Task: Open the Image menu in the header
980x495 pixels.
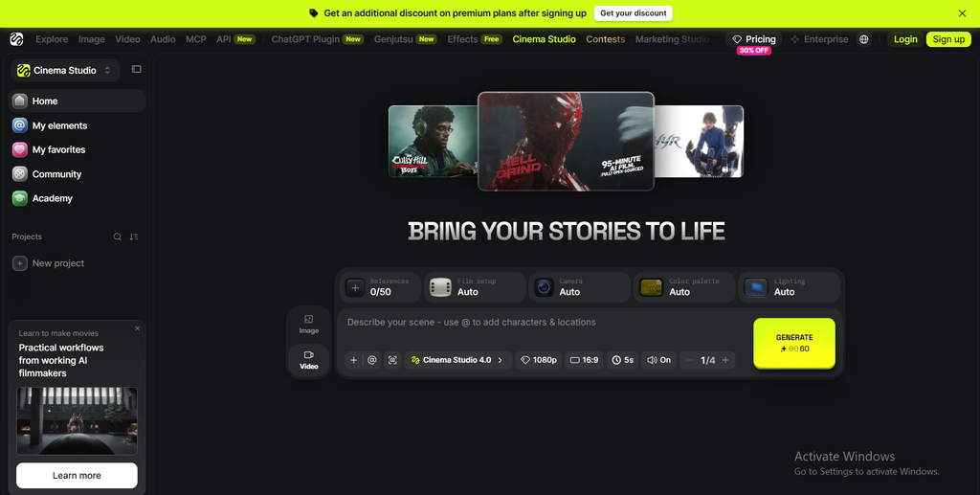Action: [x=91, y=39]
